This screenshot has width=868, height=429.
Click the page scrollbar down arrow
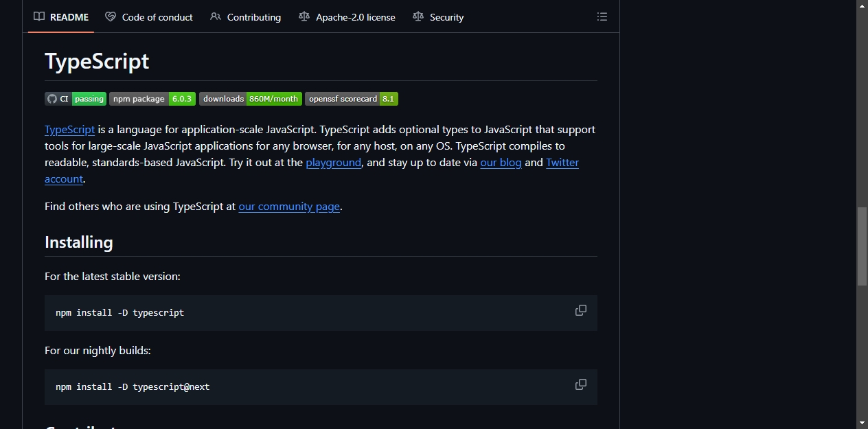coord(863,423)
